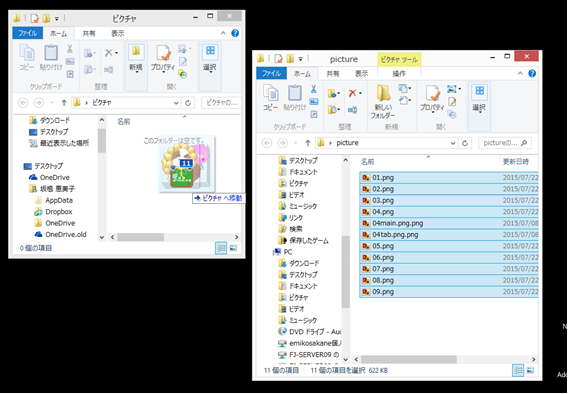Click Cut scissors icon in ピクチャ window
The image size is (568, 394).
(x=70, y=49)
